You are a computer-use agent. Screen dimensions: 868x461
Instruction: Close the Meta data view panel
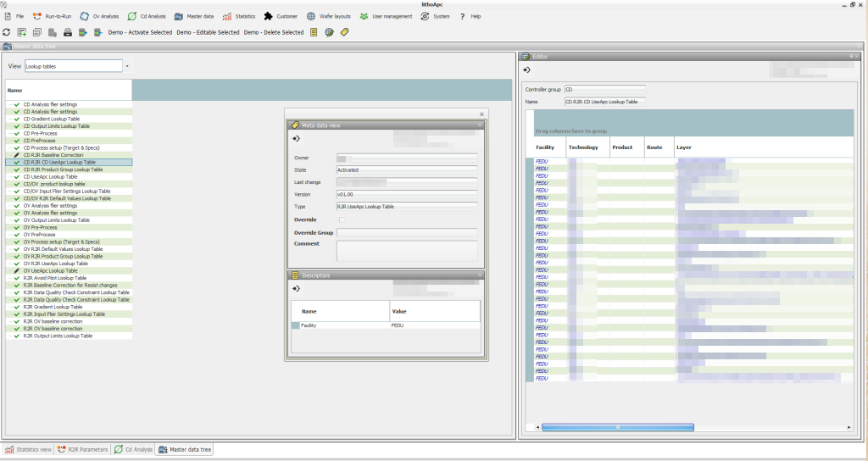pos(480,125)
